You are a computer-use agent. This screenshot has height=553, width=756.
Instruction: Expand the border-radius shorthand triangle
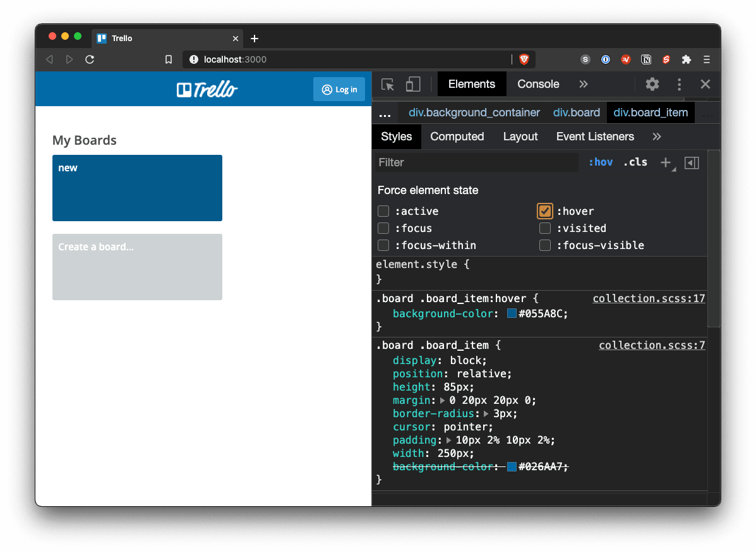486,414
